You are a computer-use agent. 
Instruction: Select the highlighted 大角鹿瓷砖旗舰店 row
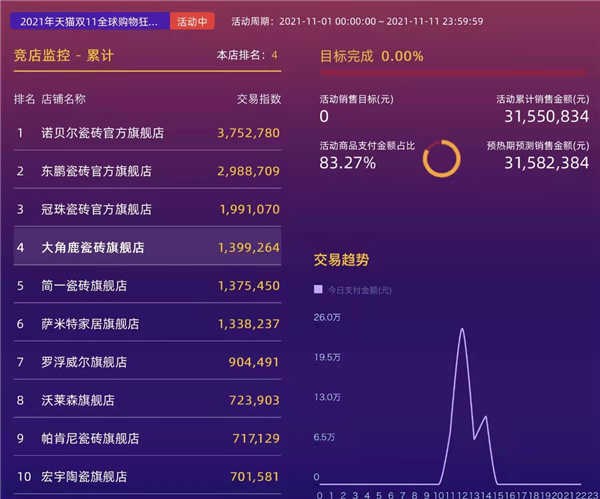click(x=147, y=247)
